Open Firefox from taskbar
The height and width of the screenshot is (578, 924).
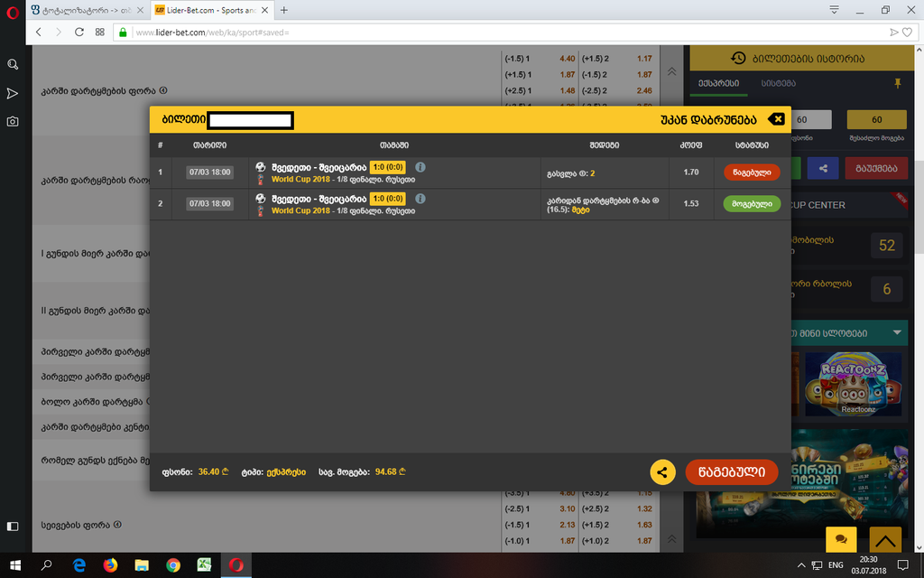click(110, 565)
